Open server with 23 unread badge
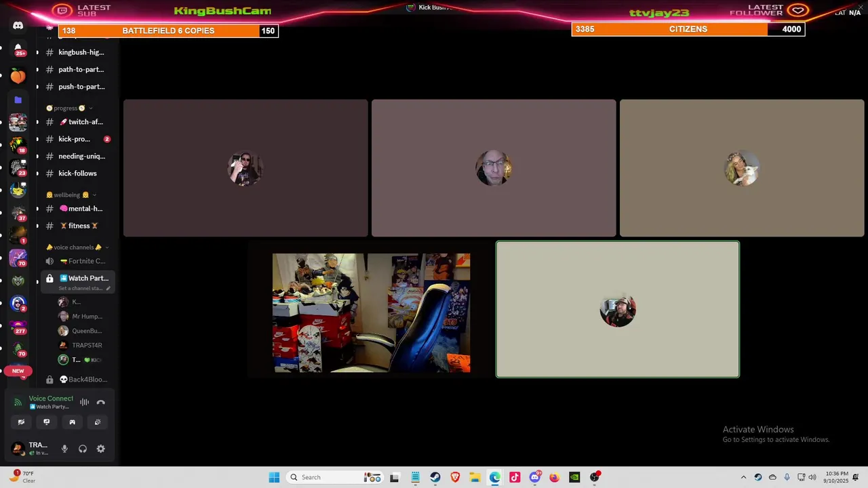 click(18, 167)
